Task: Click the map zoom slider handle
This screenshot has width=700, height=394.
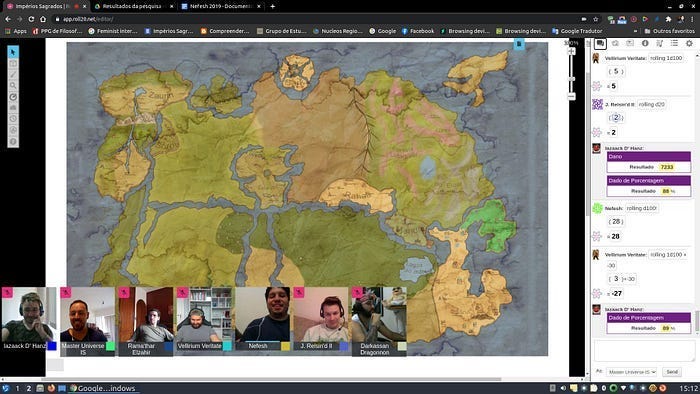Action: point(571,79)
